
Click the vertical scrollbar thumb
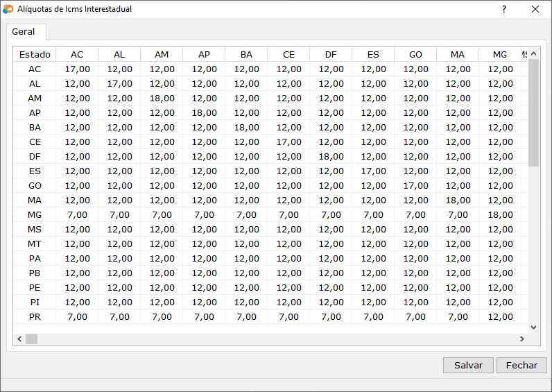tap(534, 112)
